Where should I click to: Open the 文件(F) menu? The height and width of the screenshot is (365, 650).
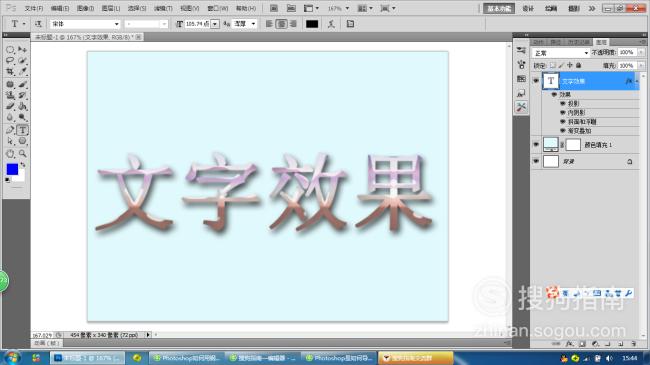click(x=34, y=8)
